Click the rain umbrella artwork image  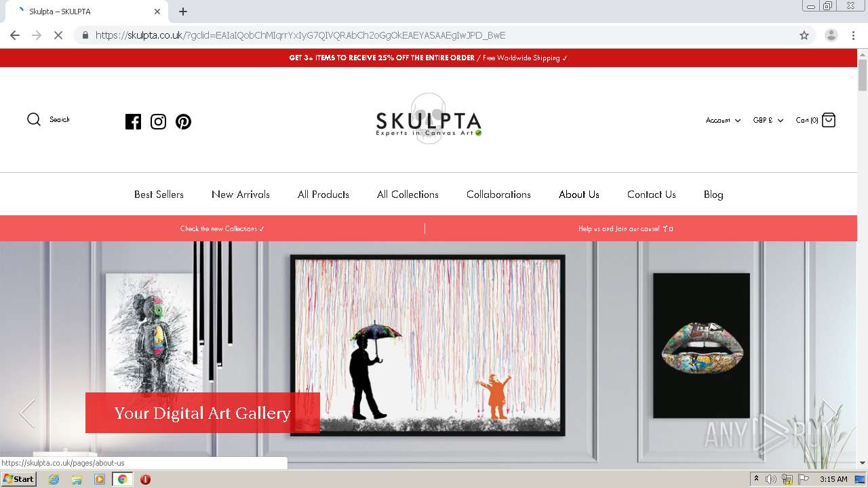click(428, 346)
